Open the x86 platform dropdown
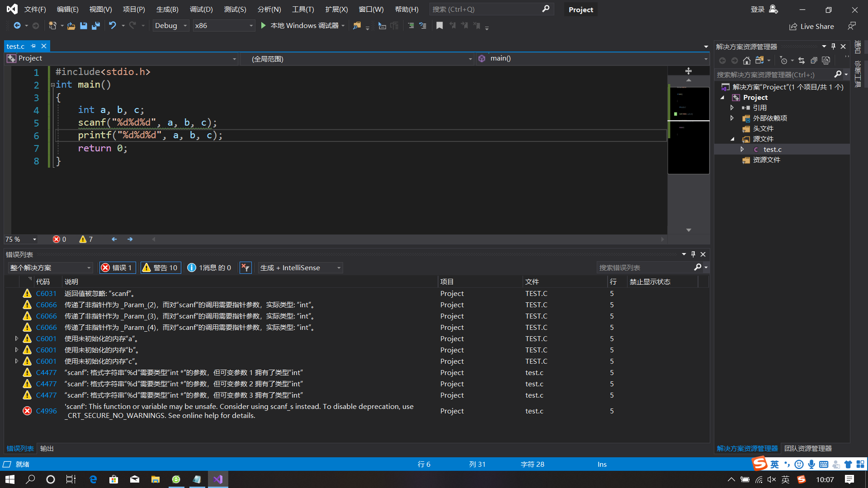 coord(224,26)
